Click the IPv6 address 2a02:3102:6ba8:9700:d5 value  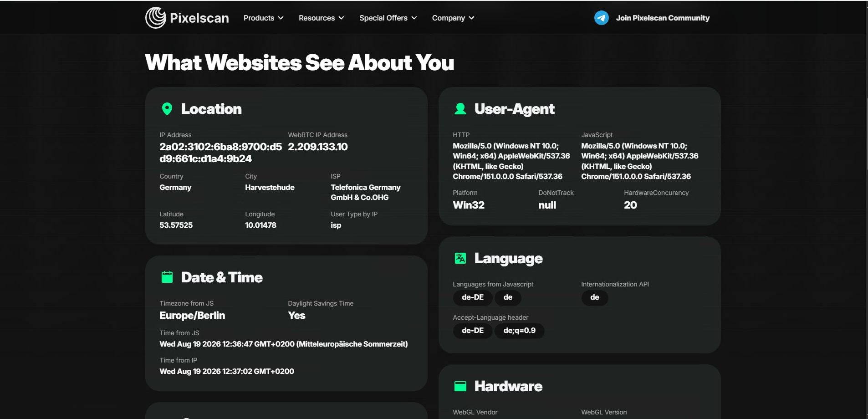220,153
